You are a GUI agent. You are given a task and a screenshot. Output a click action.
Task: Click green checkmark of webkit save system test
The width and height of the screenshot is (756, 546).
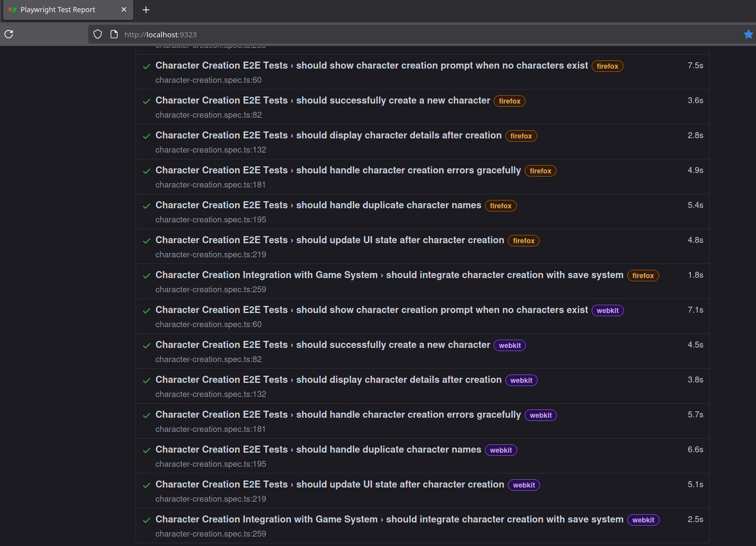pos(147,520)
